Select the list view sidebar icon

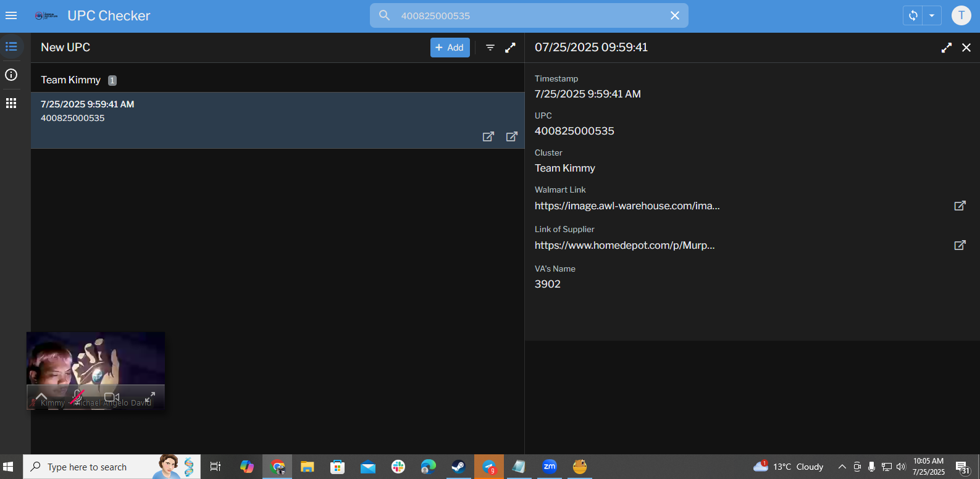click(x=11, y=47)
